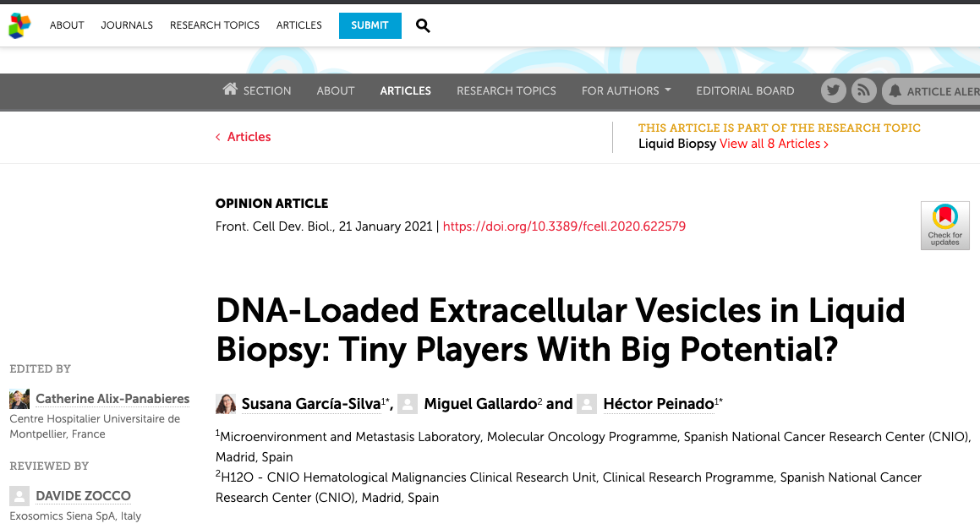Click the Article Alerts bell button
This screenshot has width=980, height=529.
(x=933, y=91)
